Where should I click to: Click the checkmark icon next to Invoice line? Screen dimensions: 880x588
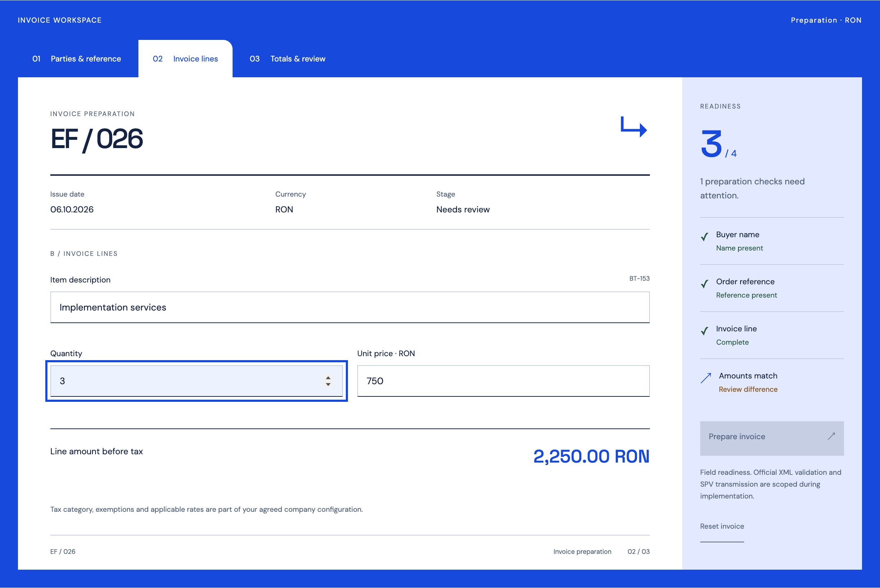pyautogui.click(x=705, y=331)
